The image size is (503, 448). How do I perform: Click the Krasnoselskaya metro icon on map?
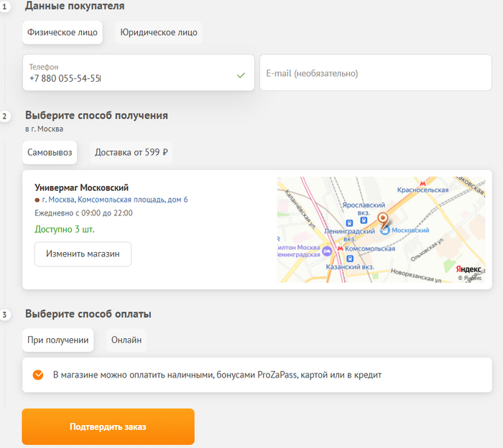[423, 183]
